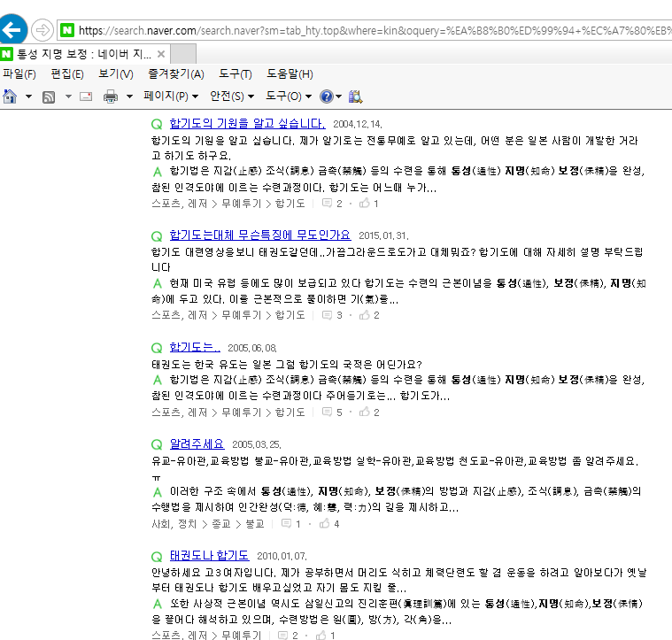Image resolution: width=672 pixels, height=640 pixels.
Task: Go back with the browser back arrow
Action: (x=13, y=29)
